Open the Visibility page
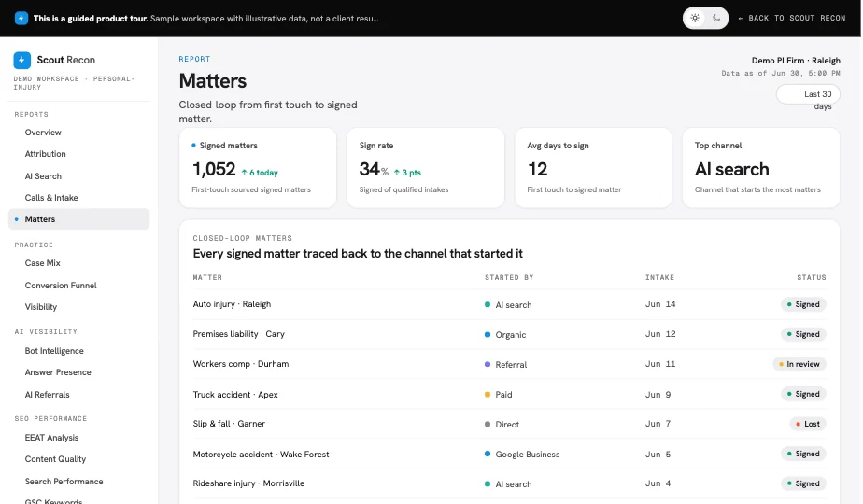This screenshot has height=504, width=863. 41,307
